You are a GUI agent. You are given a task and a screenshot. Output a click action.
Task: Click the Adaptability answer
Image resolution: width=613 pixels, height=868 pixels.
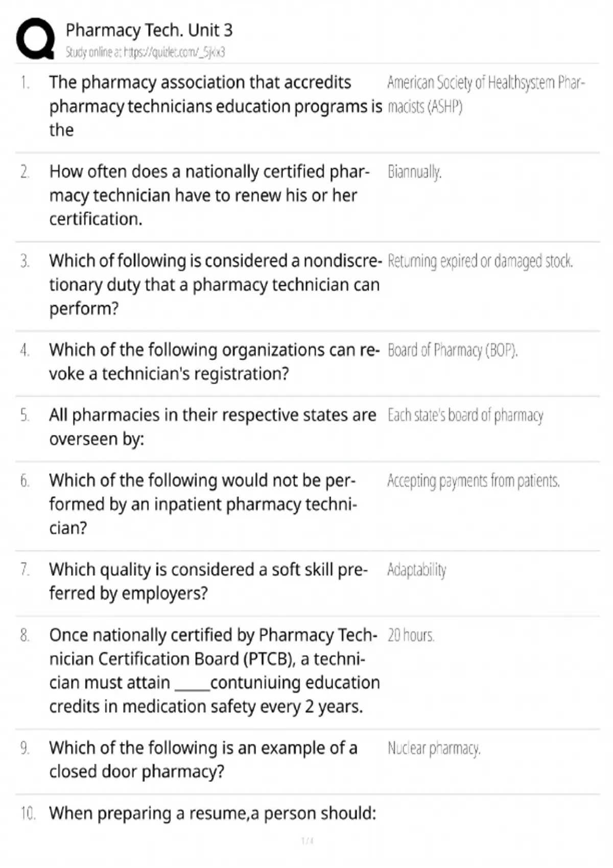[x=416, y=570]
